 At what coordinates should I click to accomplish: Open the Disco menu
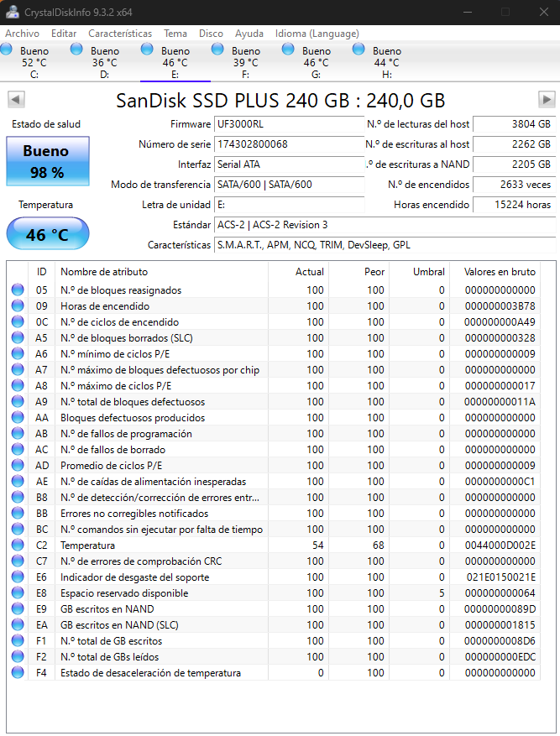[211, 34]
